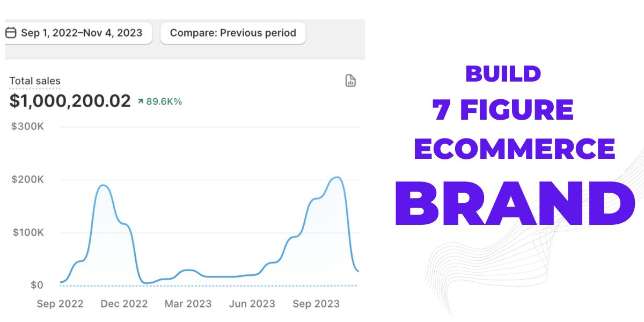
Task: Open the Sep 1, 2022–Nov 4, 2023 date picker
Action: click(81, 33)
